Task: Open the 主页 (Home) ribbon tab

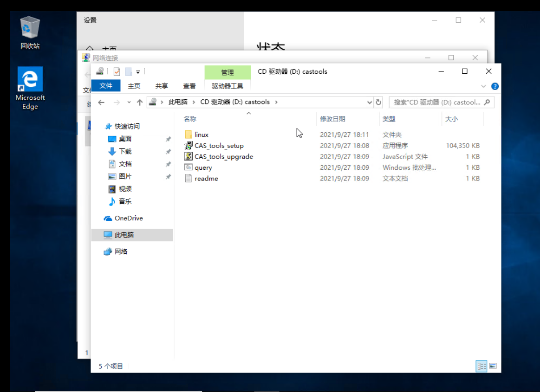Action: tap(134, 86)
